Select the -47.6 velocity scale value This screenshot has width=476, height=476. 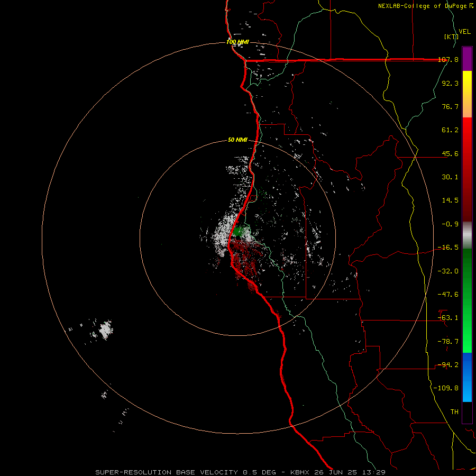[x=448, y=295]
